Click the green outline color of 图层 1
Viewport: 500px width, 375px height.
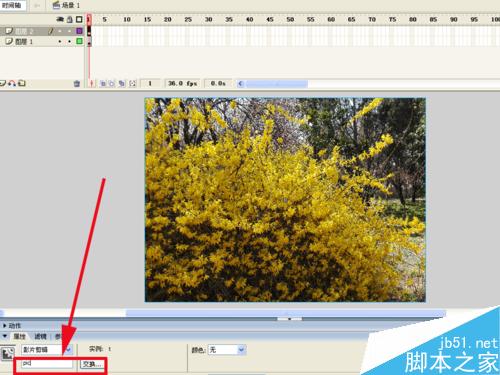(x=79, y=41)
